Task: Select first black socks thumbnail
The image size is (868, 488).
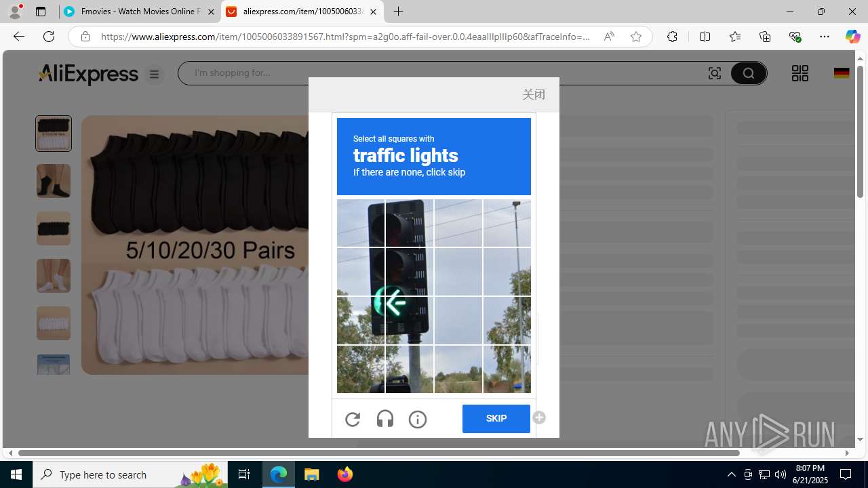Action: pyautogui.click(x=54, y=134)
